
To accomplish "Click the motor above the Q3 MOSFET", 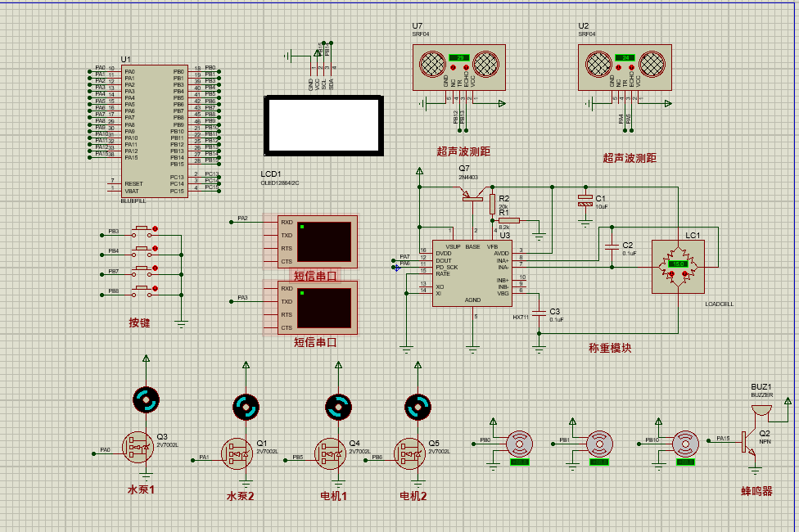I will pos(146,400).
